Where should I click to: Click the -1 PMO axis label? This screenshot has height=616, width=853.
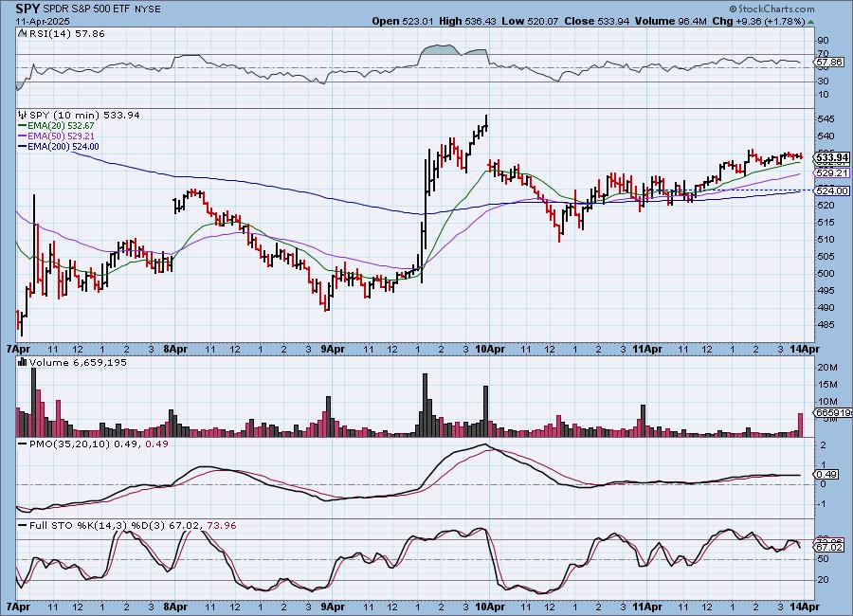[823, 504]
